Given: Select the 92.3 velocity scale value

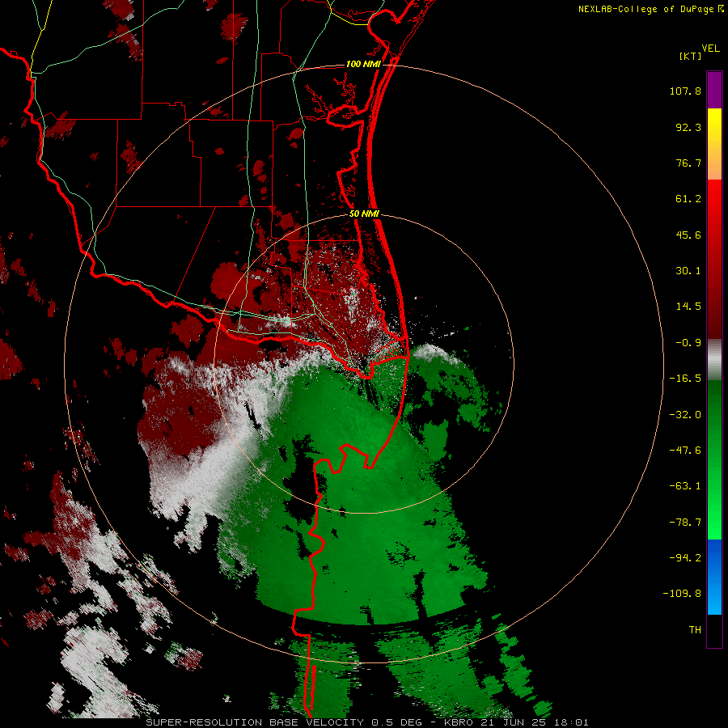Looking at the screenshot, I should 688,127.
